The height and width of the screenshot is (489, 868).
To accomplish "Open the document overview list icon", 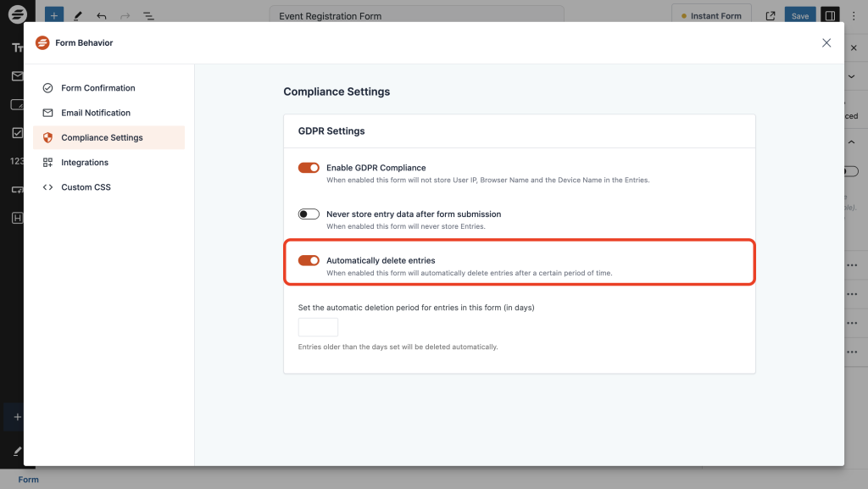I will (x=149, y=15).
